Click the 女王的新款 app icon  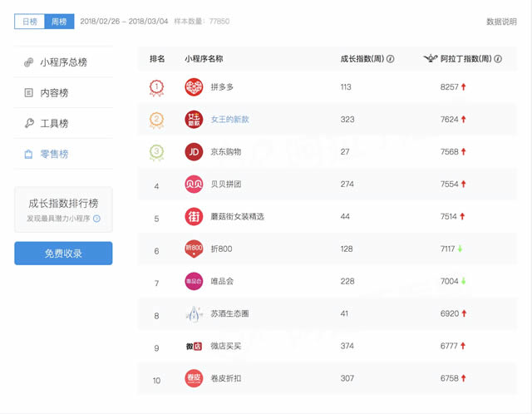pos(194,119)
